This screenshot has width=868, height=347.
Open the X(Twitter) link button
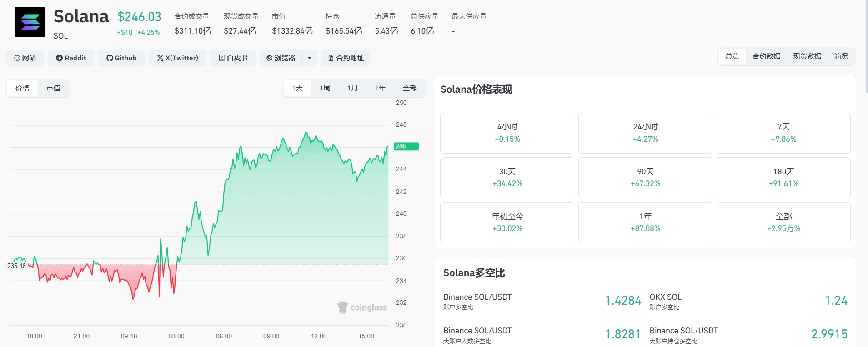pos(177,58)
